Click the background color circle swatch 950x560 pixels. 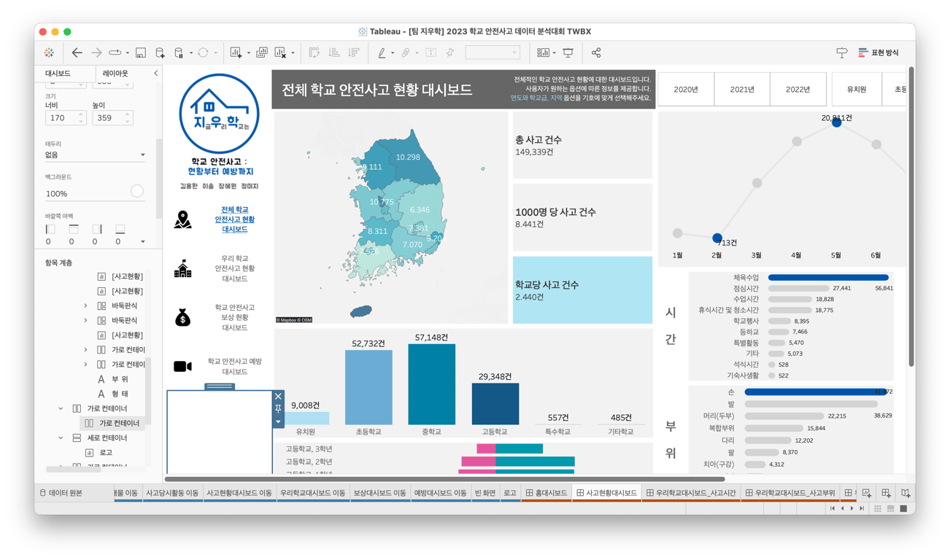click(x=137, y=191)
